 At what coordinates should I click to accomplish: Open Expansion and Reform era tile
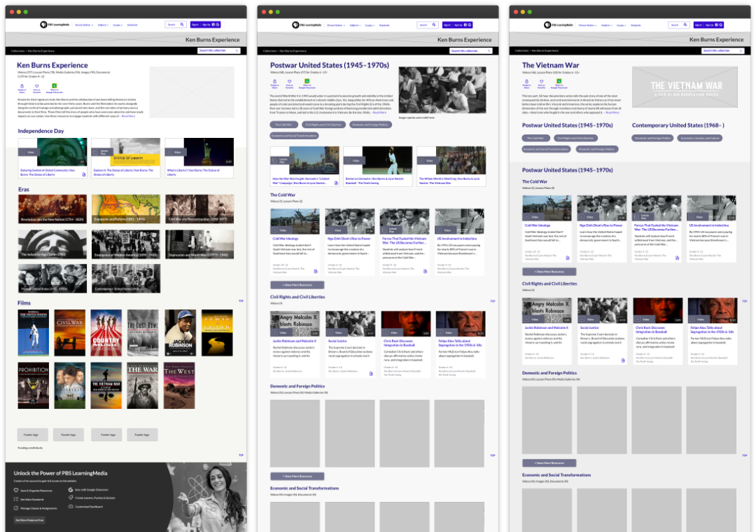coord(126,209)
